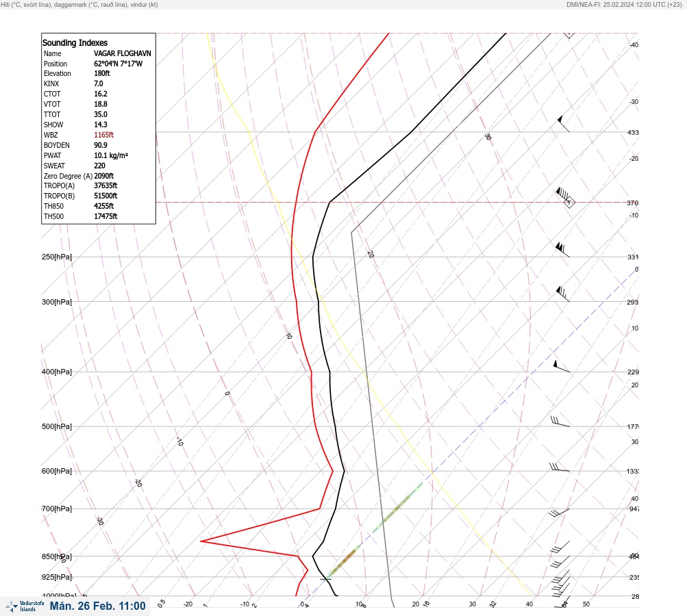The width and height of the screenshot is (687, 616).
Task: Click the dewpoint spike on the red line
Action: click(x=201, y=541)
